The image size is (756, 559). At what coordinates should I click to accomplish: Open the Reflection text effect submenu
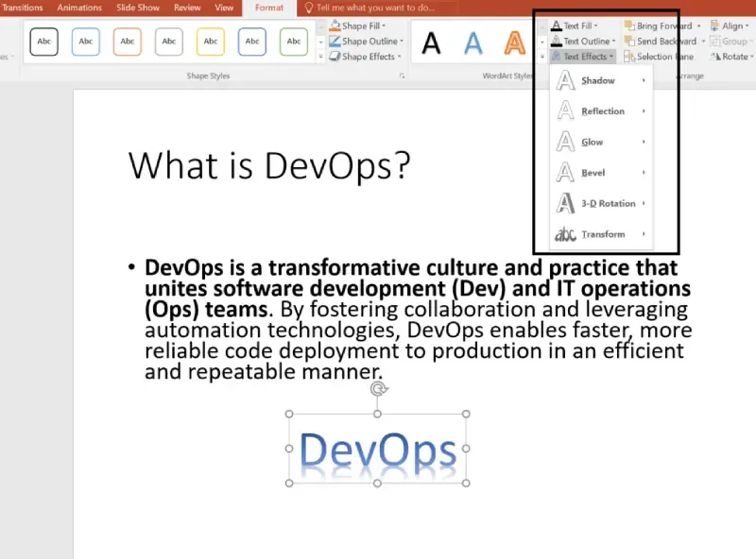click(x=601, y=111)
